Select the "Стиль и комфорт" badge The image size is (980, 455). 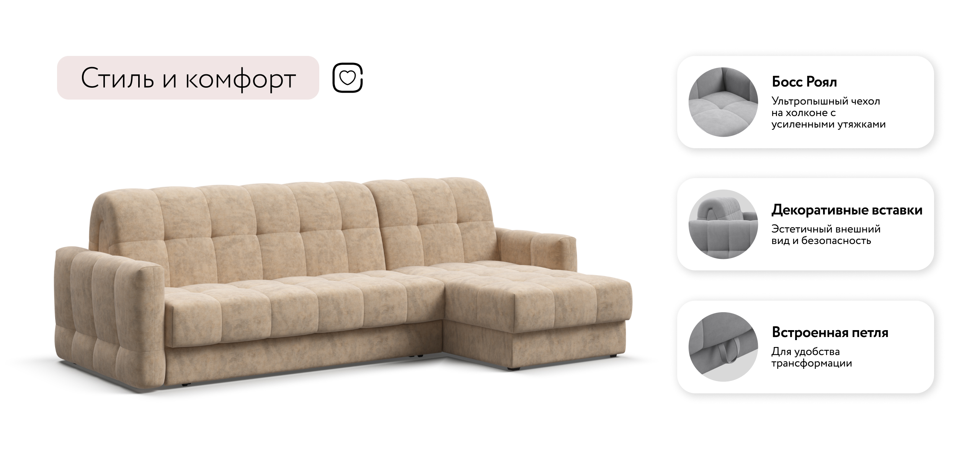click(x=188, y=78)
